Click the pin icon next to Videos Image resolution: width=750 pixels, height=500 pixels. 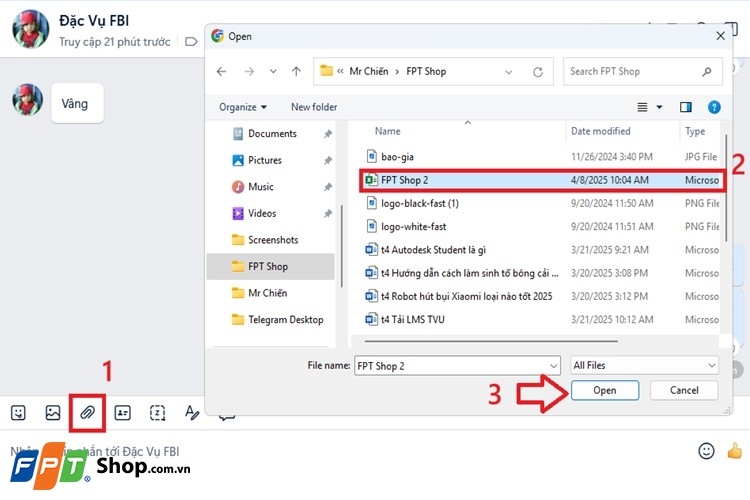[328, 213]
